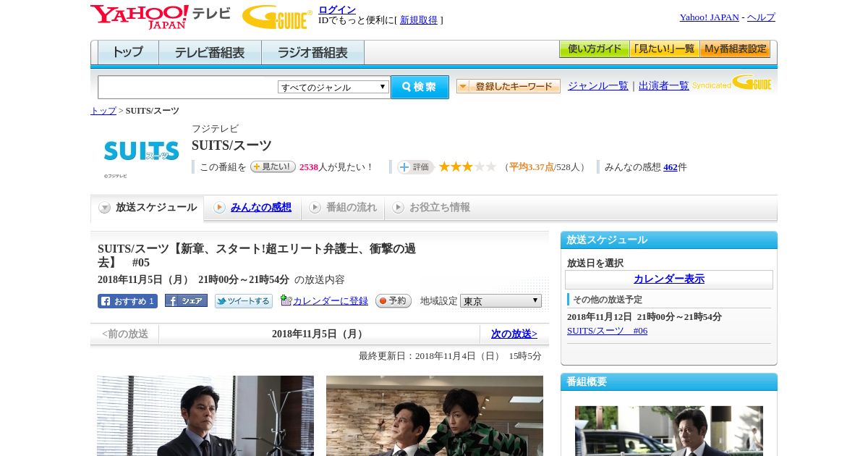Click the left scene photo of man in suit
This screenshot has width=868, height=456.
(205, 415)
